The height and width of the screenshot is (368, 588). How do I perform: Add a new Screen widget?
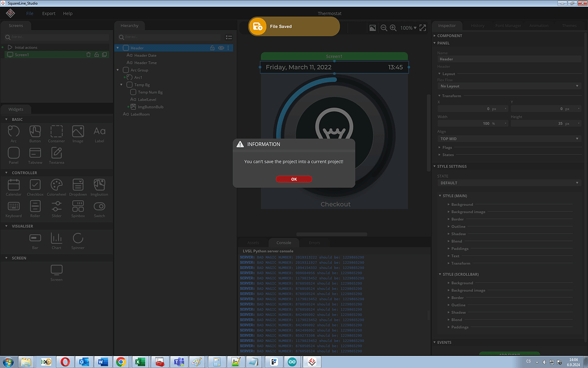click(x=56, y=273)
